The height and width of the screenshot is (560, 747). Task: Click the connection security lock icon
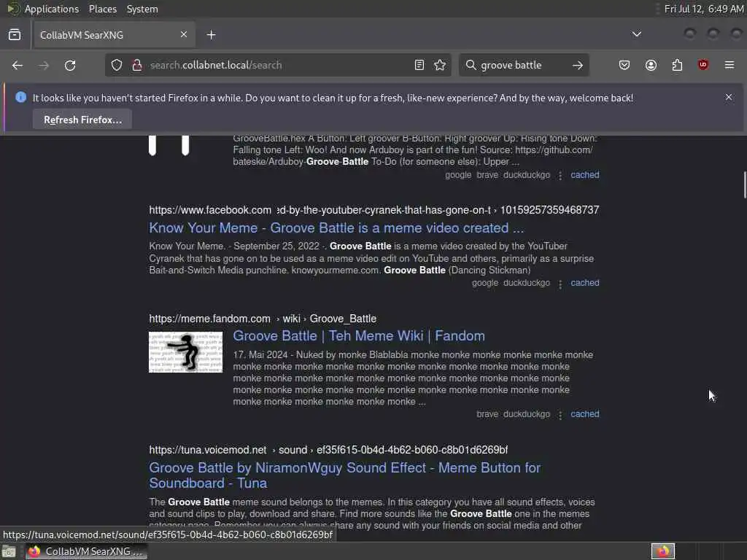click(x=136, y=65)
